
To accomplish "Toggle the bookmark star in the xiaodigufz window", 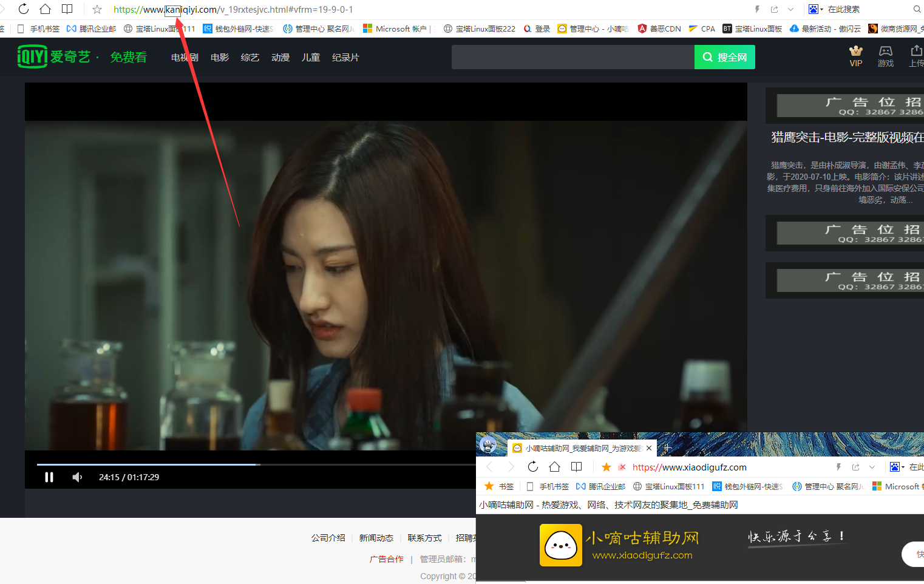I will click(x=606, y=467).
